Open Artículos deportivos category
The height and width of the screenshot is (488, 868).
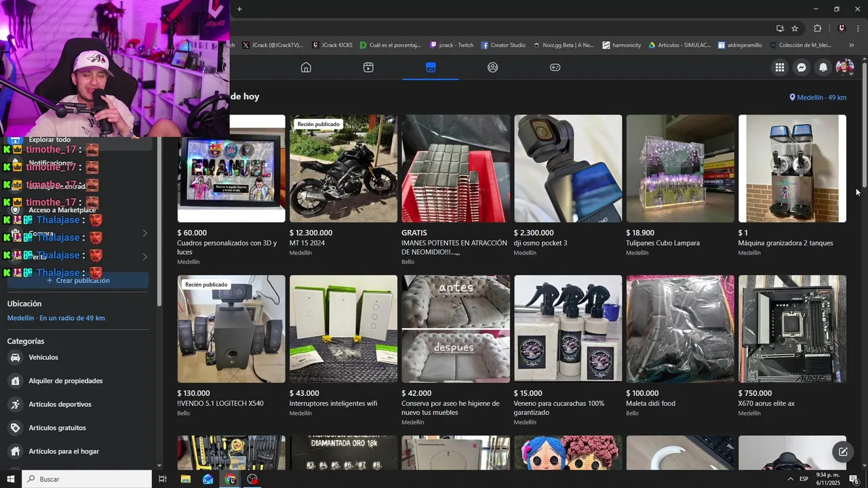(x=77, y=405)
